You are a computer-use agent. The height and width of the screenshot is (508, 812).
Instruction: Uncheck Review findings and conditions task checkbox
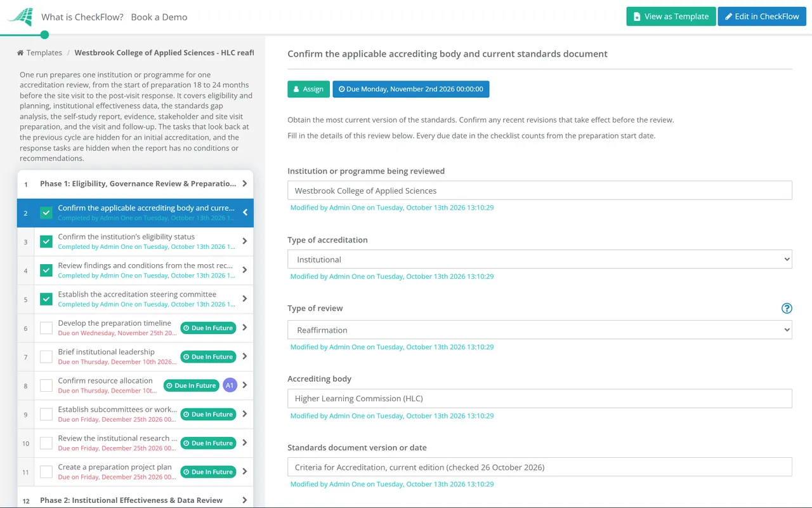(46, 271)
